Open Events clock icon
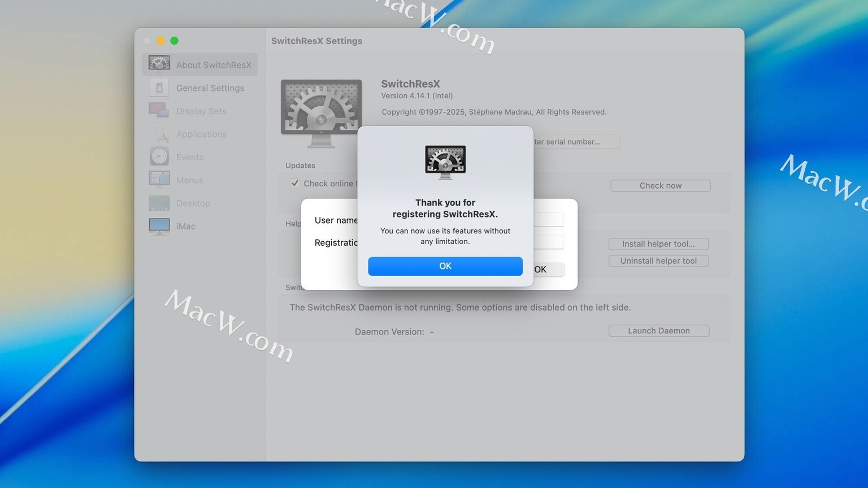Viewport: 868px width, 488px height. click(x=159, y=156)
